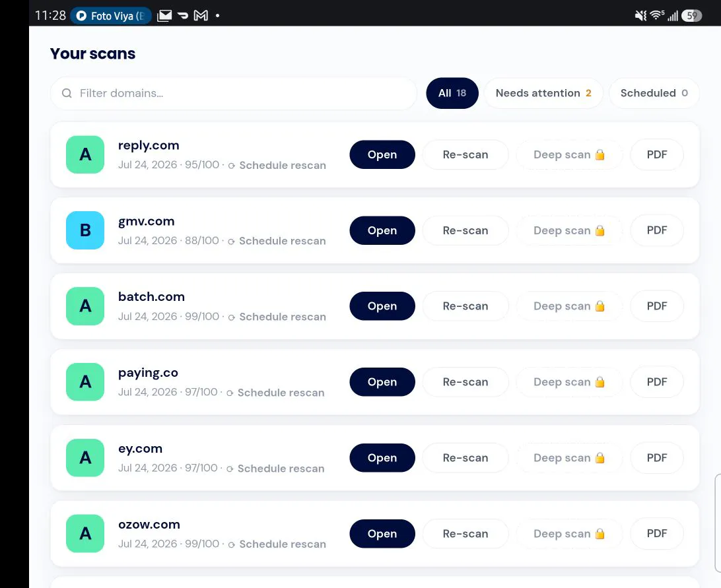The height and width of the screenshot is (588, 721).
Task: Click the batch.com domain name
Action: pyautogui.click(x=151, y=297)
